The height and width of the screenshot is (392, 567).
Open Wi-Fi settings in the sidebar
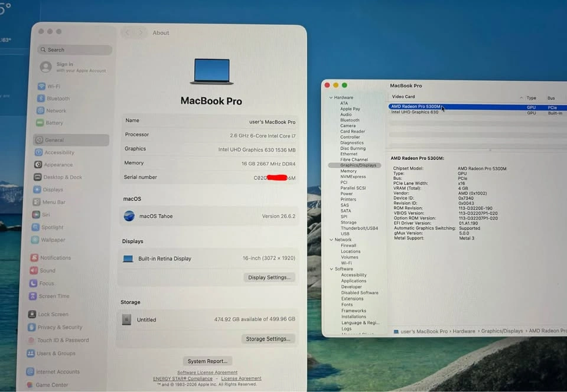(x=49, y=86)
